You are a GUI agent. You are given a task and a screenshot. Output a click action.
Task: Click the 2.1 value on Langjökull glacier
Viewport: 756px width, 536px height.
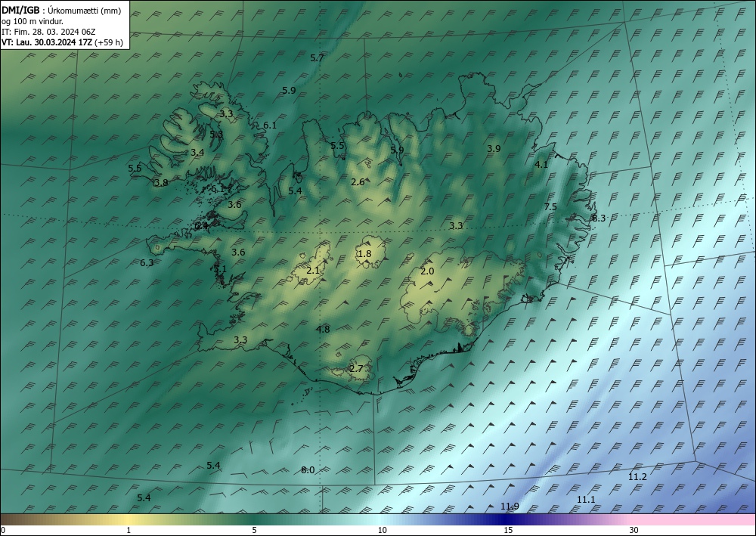click(313, 271)
